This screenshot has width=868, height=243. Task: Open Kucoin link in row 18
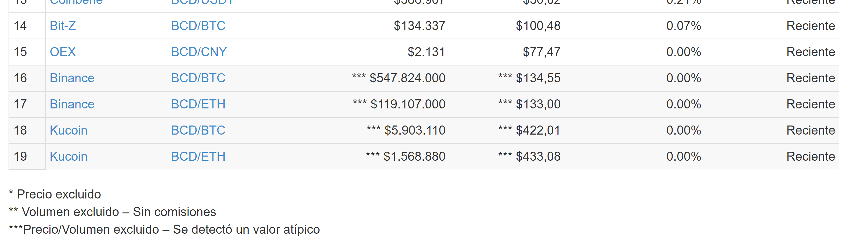coord(68,130)
